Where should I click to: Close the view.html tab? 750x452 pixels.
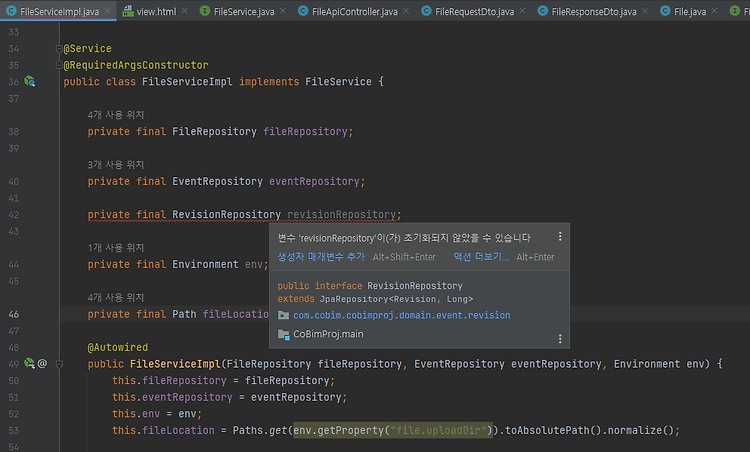coord(184,11)
